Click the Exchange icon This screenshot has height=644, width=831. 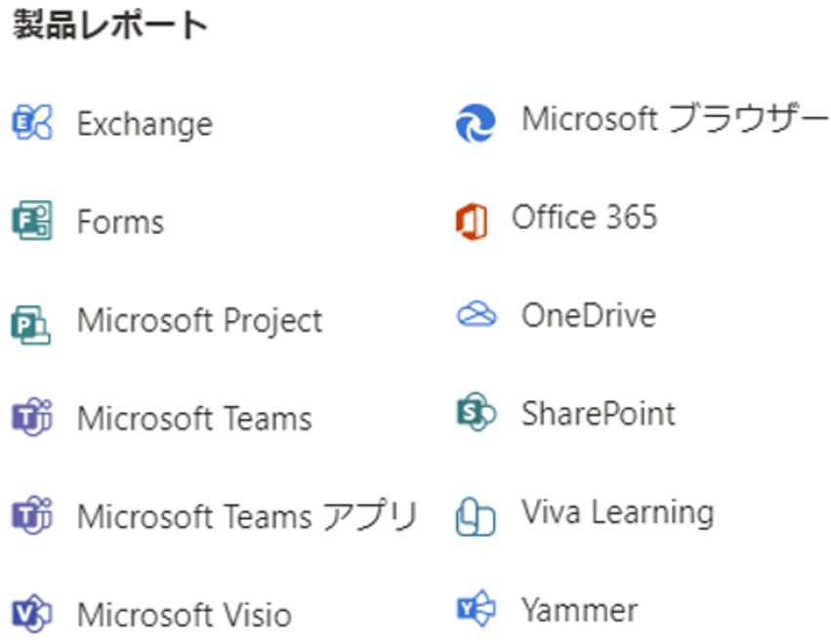pyautogui.click(x=32, y=122)
